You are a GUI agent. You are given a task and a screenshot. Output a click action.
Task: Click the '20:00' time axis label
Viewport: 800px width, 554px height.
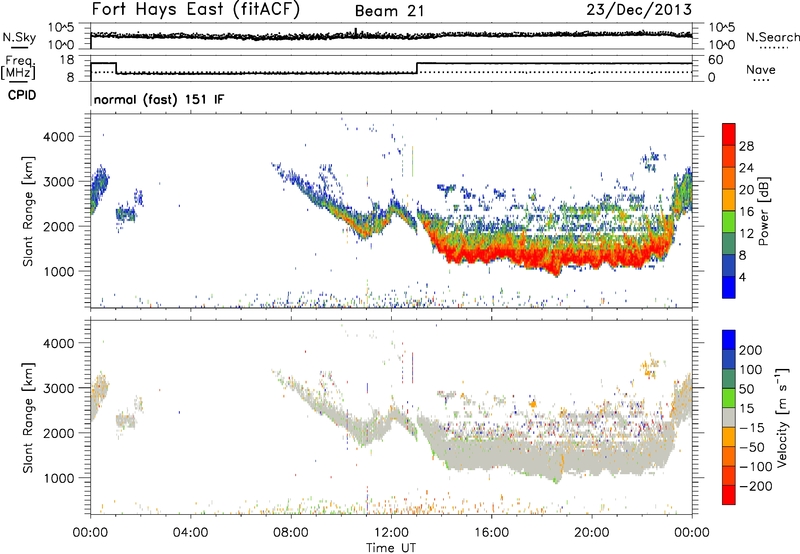pos(592,533)
